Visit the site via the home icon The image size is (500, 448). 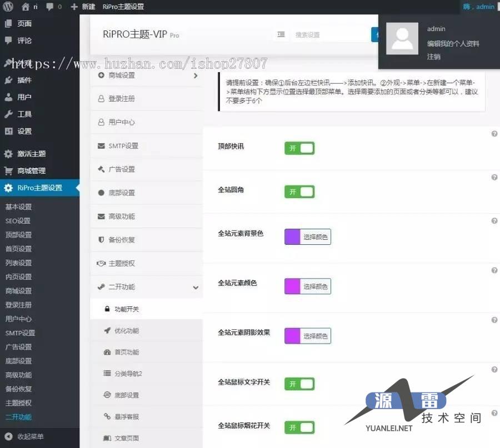pyautogui.click(x=26, y=6)
